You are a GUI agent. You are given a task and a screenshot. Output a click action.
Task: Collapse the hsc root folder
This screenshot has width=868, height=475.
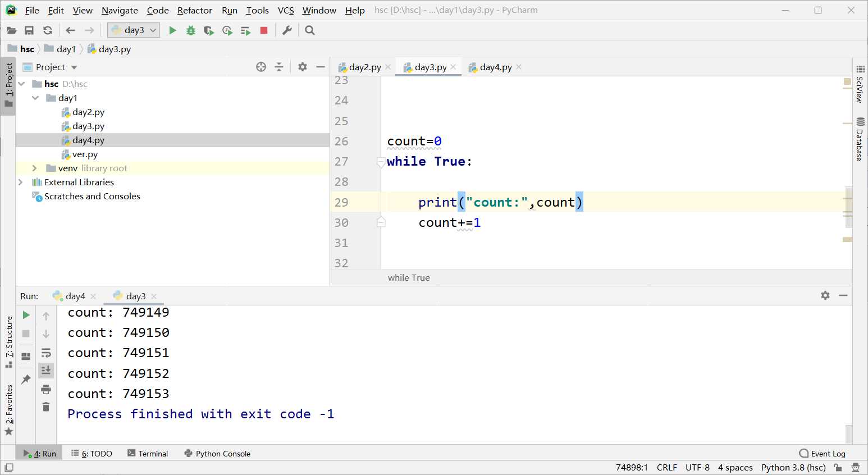(x=21, y=84)
